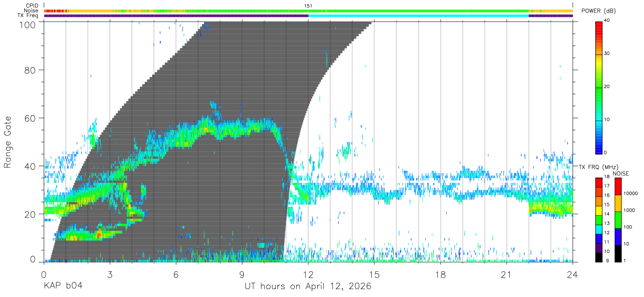Pick the black 9–10 MHz TX FRQ swatch

click(599, 257)
